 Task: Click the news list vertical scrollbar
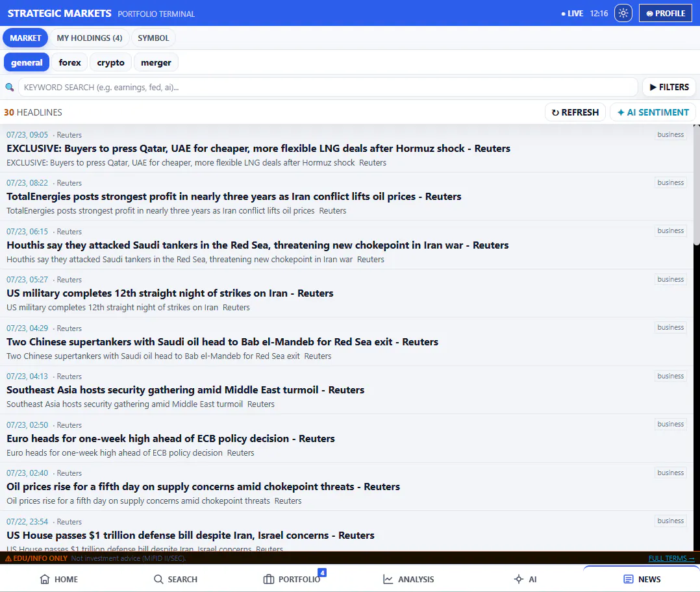click(x=696, y=185)
